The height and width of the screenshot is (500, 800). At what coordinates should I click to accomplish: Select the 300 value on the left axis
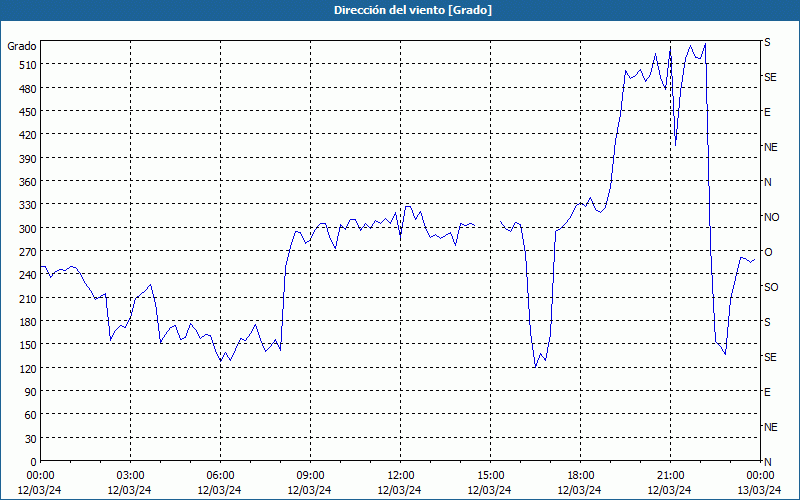click(x=28, y=229)
